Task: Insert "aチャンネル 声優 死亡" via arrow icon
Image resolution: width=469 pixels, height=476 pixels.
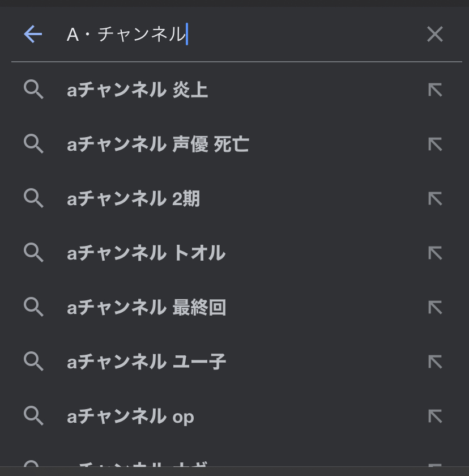Action: pos(434,144)
